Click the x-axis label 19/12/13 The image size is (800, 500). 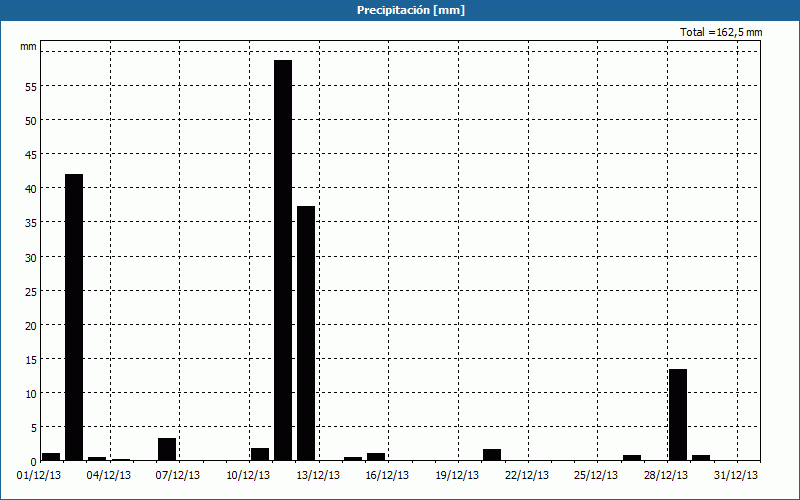tap(457, 476)
